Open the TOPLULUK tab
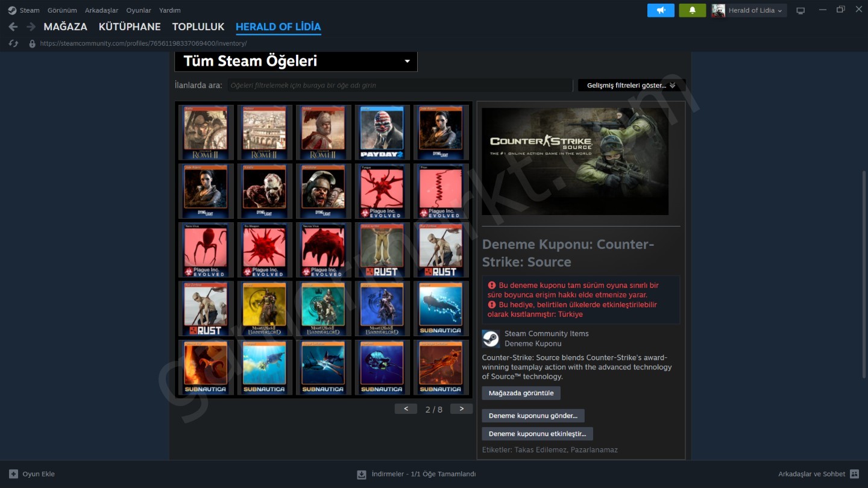 [x=198, y=27]
